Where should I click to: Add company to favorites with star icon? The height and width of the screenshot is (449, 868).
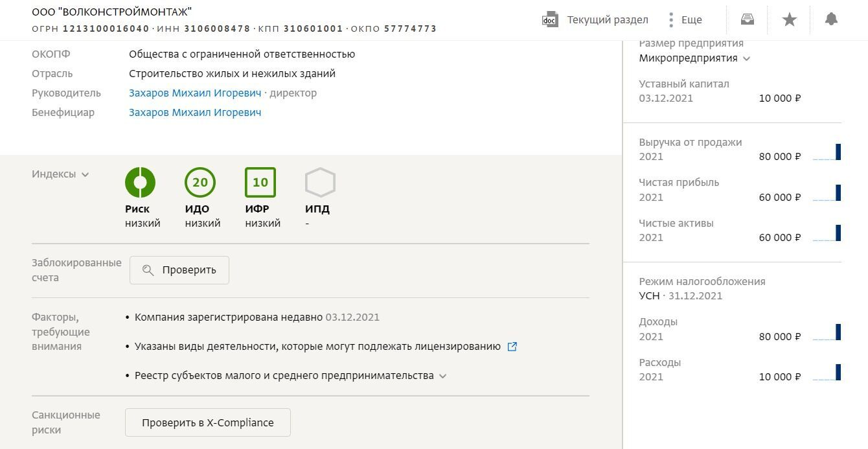click(x=789, y=19)
